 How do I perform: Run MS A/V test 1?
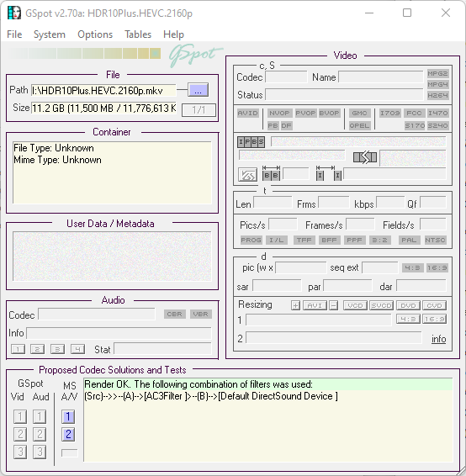68,416
